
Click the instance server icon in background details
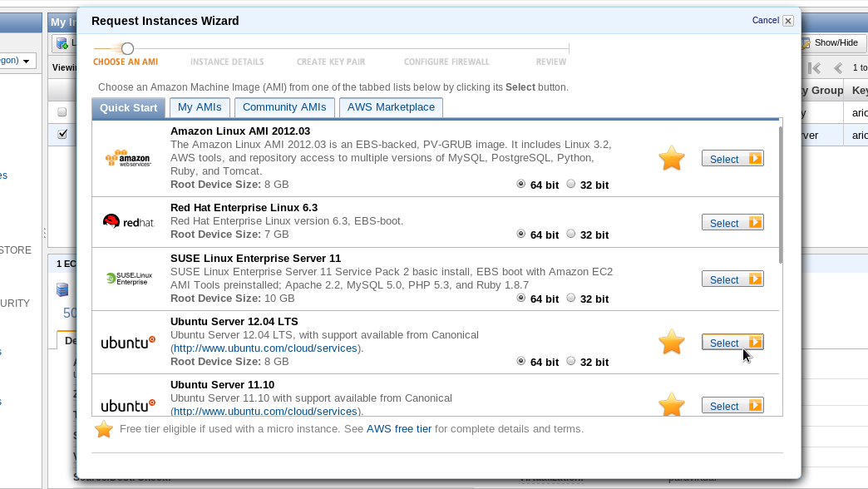62,289
